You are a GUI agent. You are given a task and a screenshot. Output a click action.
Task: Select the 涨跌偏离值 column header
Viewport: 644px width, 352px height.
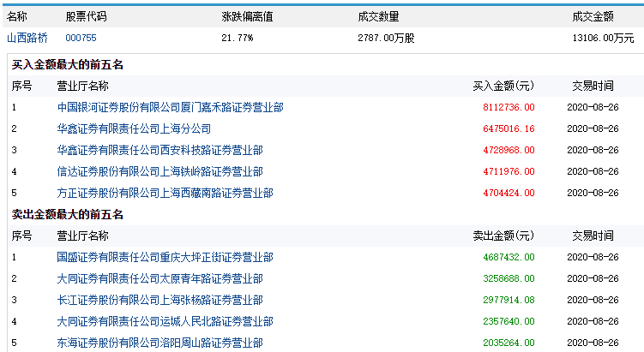tap(247, 17)
